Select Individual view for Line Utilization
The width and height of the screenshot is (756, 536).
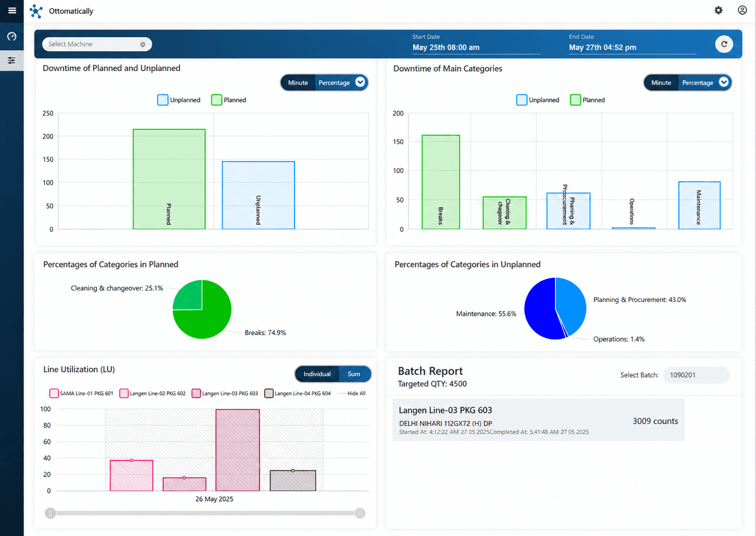[317, 374]
